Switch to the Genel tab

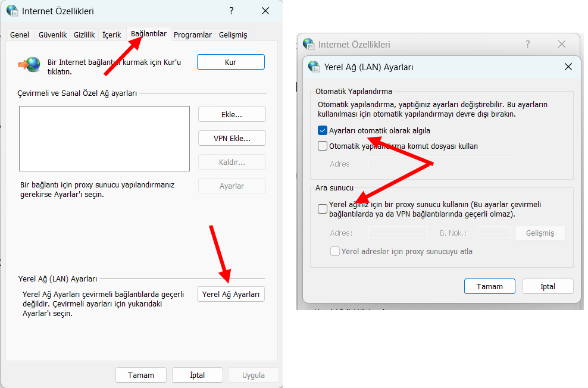(20, 35)
